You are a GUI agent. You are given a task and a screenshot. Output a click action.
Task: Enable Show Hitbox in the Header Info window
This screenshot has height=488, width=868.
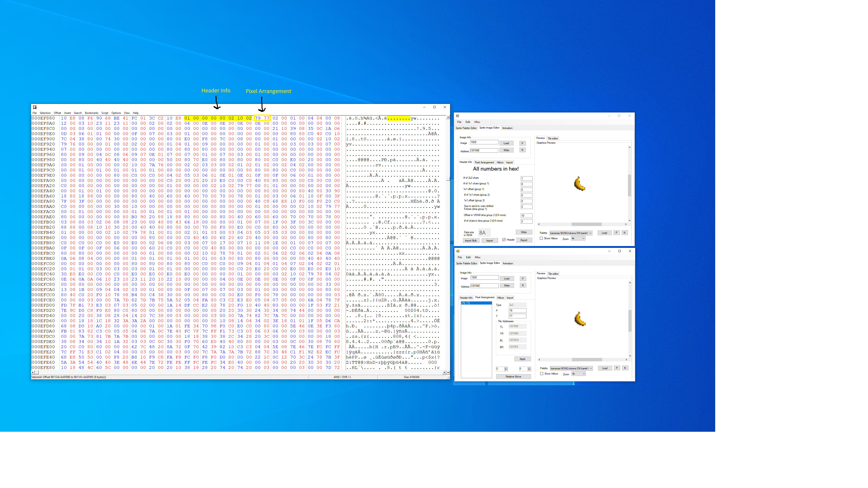[x=542, y=238]
